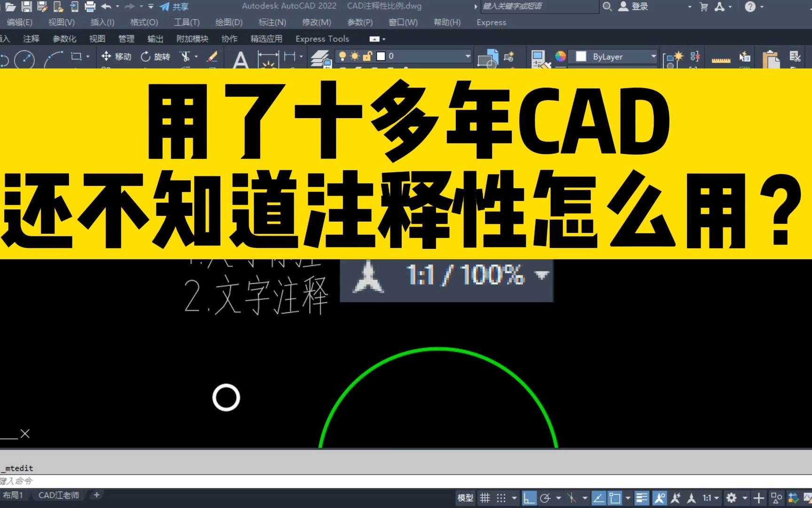The image size is (812, 508).
Task: Open the 窗口(W) menu
Action: point(403,22)
